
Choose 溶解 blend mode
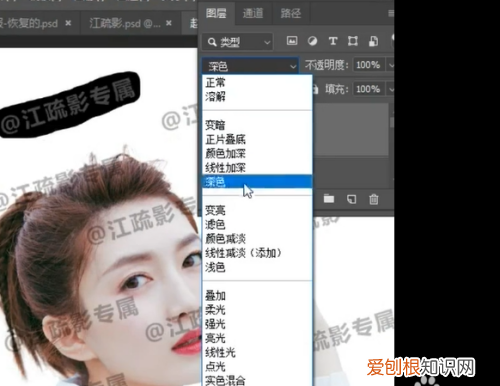[x=257, y=96]
